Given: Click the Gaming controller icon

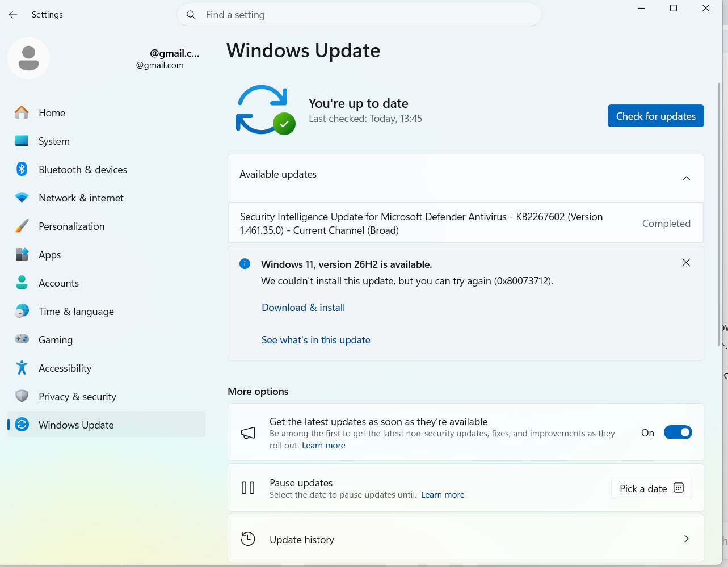Looking at the screenshot, I should pos(22,339).
